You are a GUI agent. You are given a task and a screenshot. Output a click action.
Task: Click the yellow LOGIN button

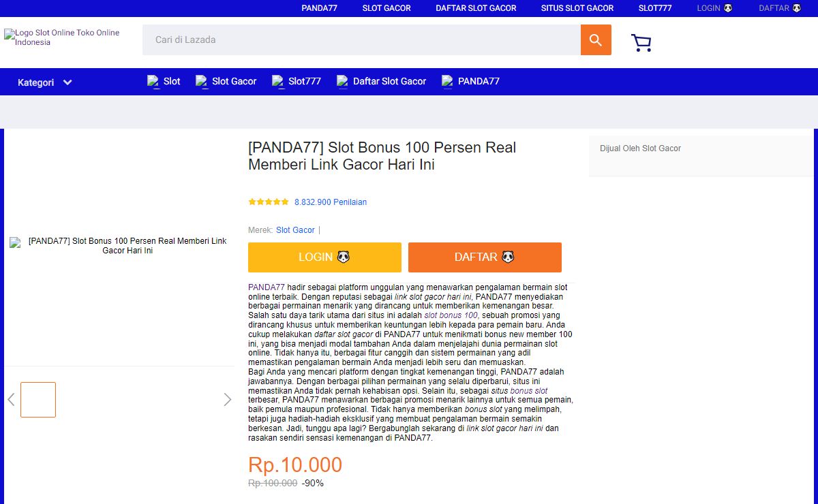point(324,257)
